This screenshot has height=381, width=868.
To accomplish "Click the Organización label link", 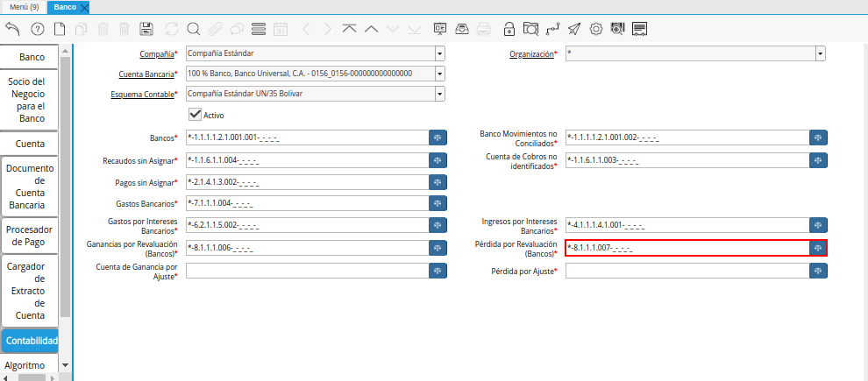I will pos(531,54).
